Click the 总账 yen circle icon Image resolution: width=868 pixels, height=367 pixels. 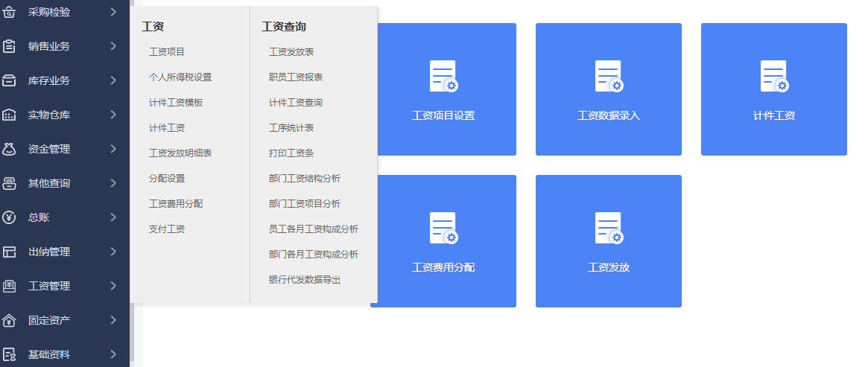coord(8,217)
